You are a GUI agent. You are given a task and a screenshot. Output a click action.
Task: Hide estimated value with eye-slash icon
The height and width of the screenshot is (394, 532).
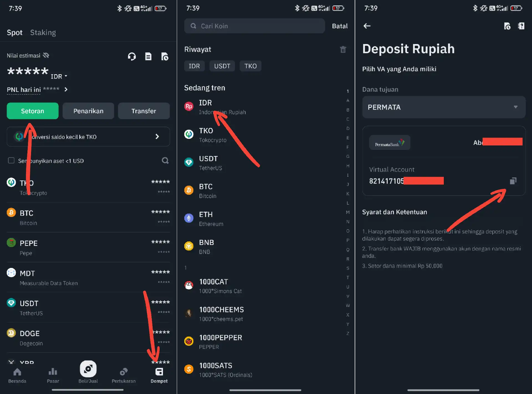pyautogui.click(x=46, y=55)
